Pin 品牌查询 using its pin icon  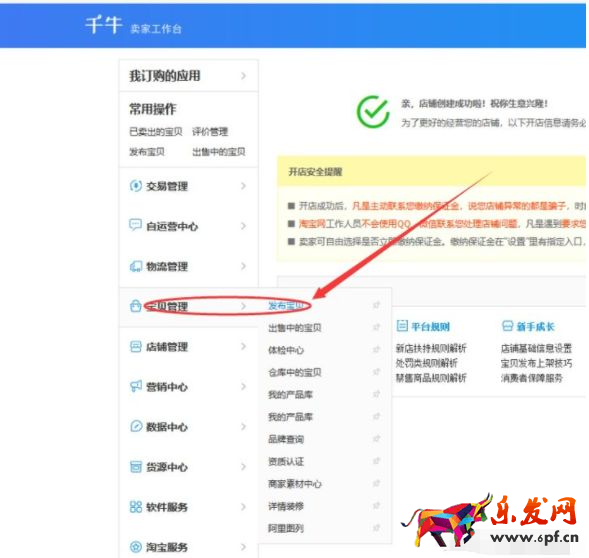[376, 439]
